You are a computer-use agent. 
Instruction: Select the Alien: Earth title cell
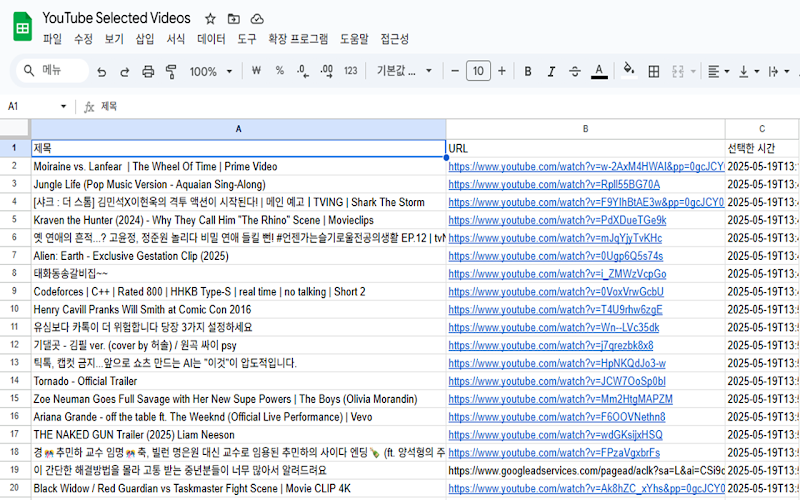[x=238, y=256]
